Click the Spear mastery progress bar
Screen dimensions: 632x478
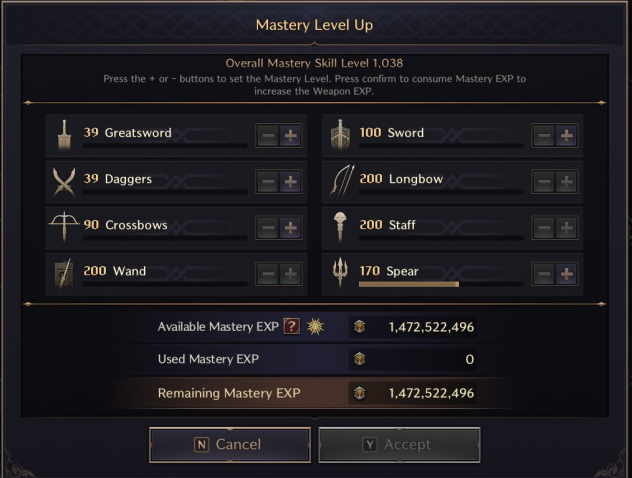tap(441, 284)
